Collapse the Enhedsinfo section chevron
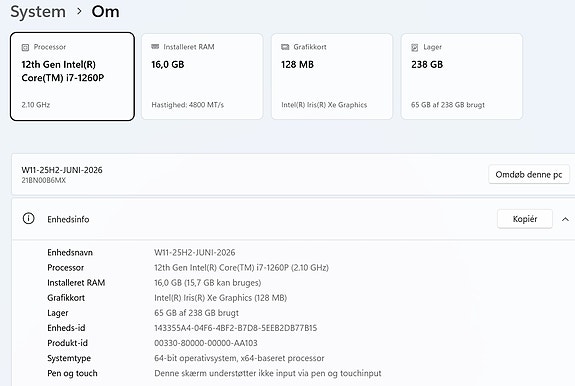575x386 pixels. tap(565, 219)
